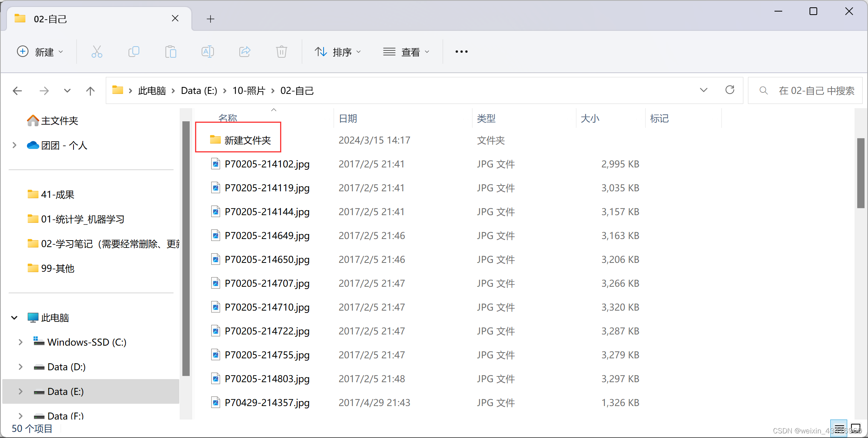Go up one folder level
This screenshot has width=868, height=438.
(x=90, y=91)
